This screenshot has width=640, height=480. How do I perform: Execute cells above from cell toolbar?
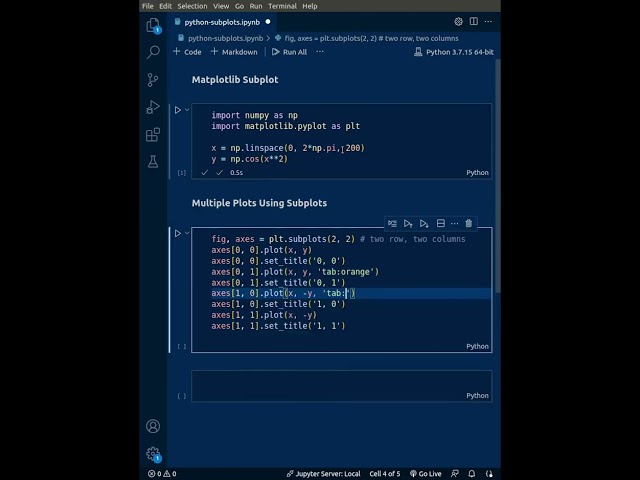(408, 223)
